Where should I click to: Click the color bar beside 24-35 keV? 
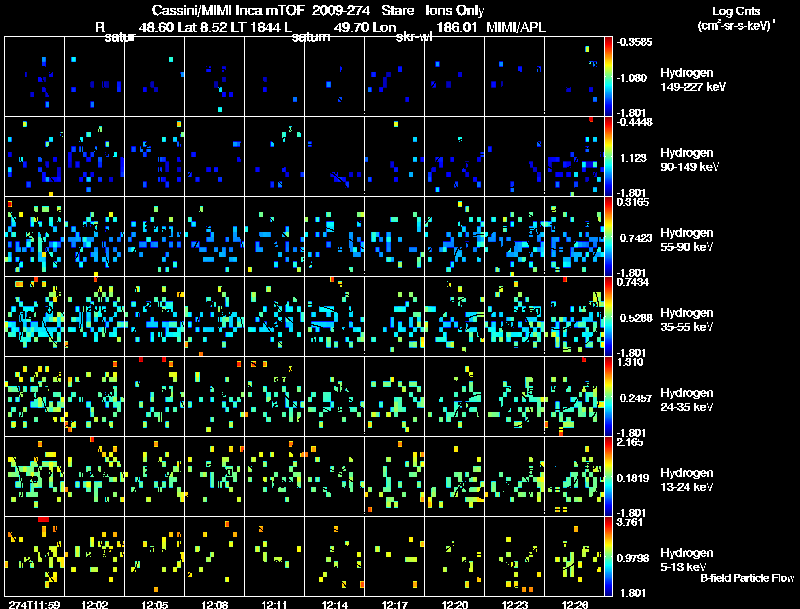click(609, 396)
